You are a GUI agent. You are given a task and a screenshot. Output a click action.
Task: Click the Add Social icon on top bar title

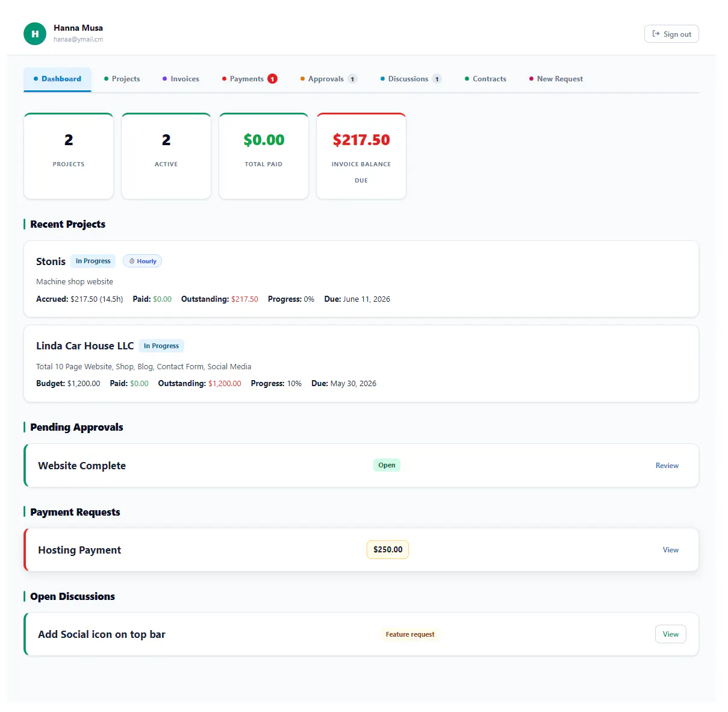coord(102,634)
